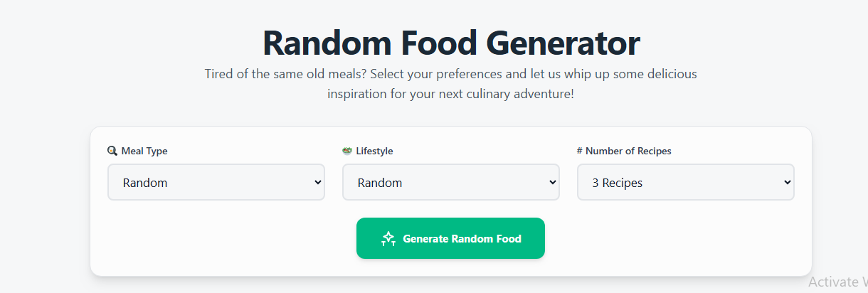This screenshot has width=868, height=293.
Task: Expand Lifestyle options using its chevron arrow
Action: 552,183
